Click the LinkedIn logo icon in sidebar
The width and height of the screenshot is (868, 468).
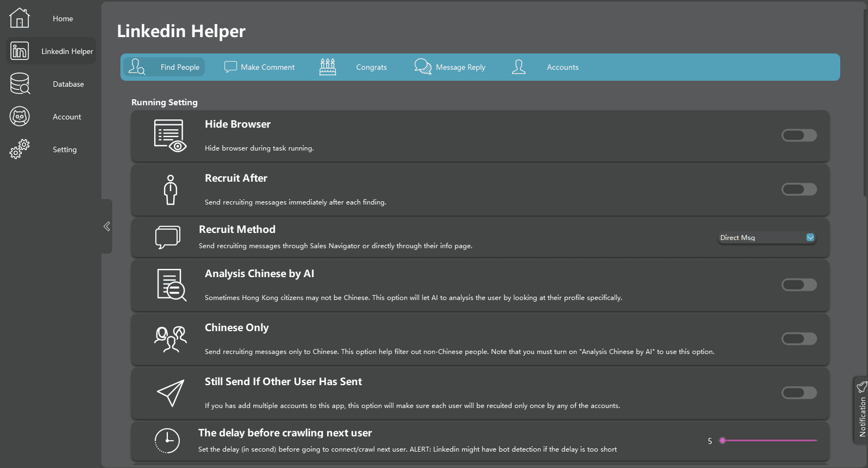click(x=20, y=51)
